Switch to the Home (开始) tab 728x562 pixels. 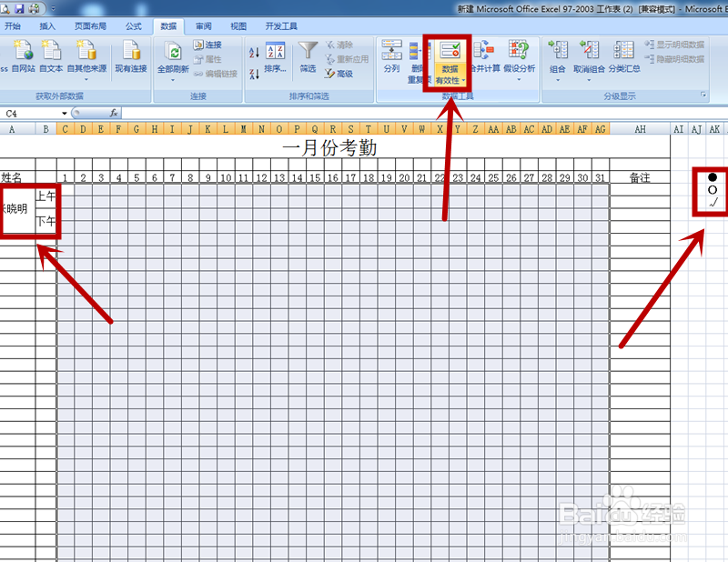coord(13,26)
